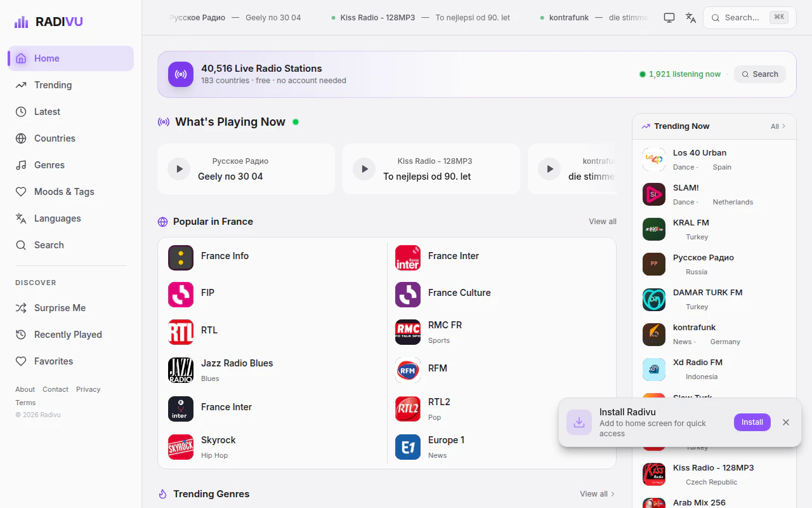This screenshot has width=812, height=508.
Task: Open Moods & Tags in sidebar
Action: (x=70, y=192)
